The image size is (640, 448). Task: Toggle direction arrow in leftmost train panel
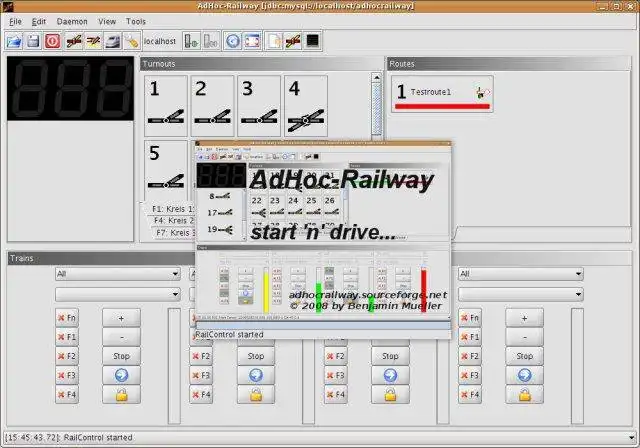121,375
